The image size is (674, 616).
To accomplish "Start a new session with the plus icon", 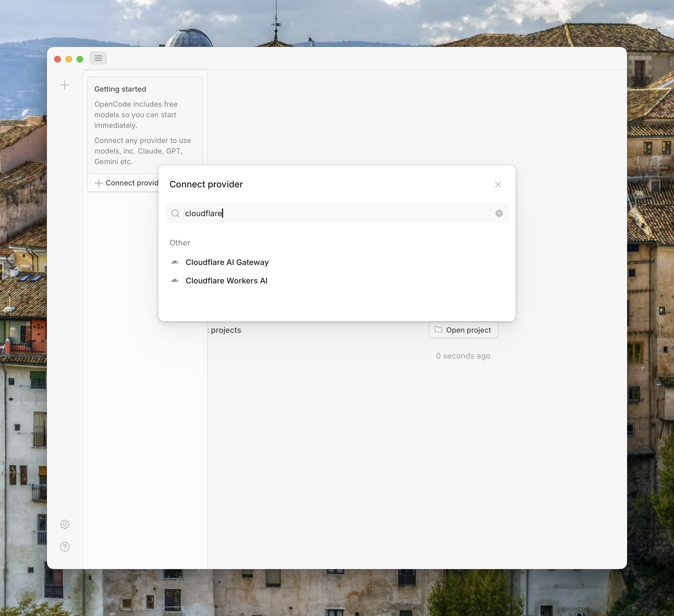I will pos(64,85).
